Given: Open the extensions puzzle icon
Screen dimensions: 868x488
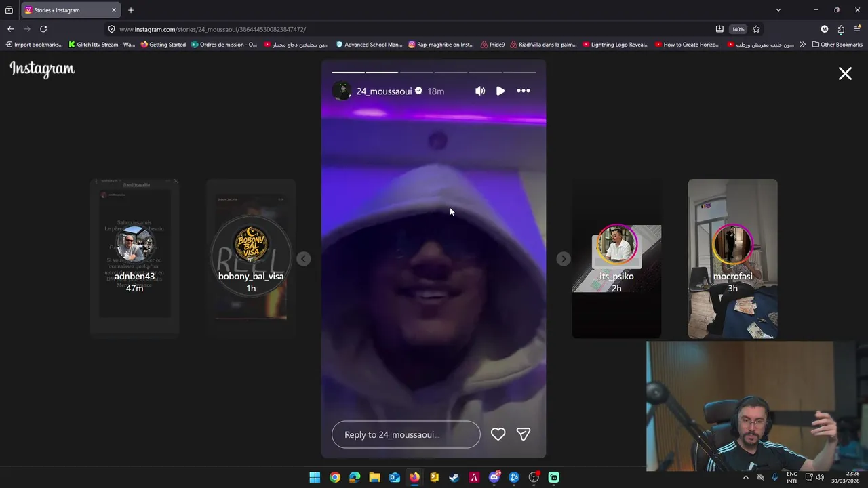Looking at the screenshot, I should pos(841,29).
